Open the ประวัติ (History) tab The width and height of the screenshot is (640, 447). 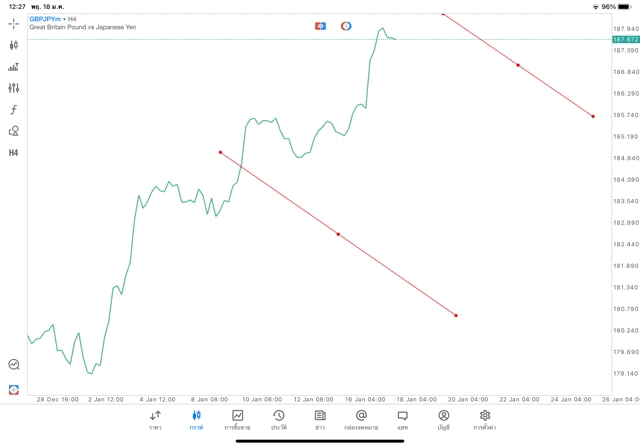coord(279,419)
